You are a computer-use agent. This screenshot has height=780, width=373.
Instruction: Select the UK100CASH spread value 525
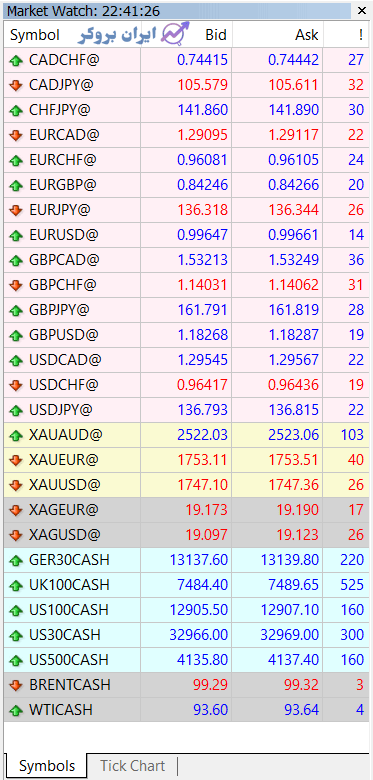point(352,585)
